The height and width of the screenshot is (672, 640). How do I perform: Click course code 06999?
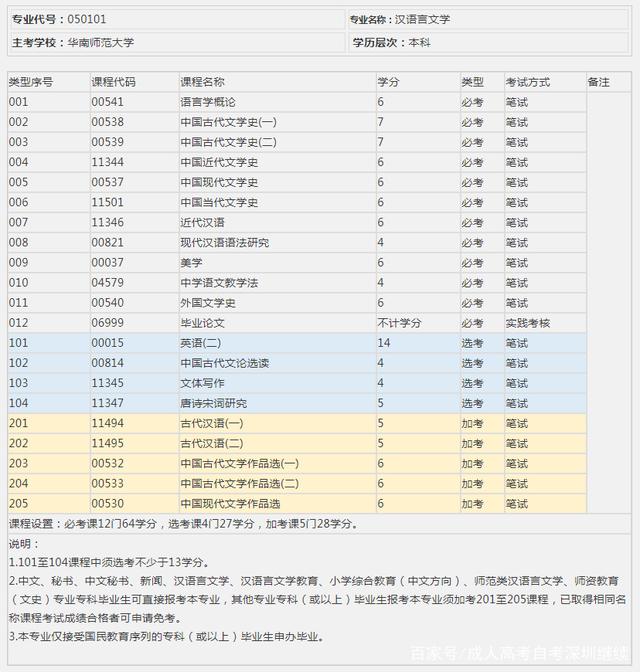(107, 323)
